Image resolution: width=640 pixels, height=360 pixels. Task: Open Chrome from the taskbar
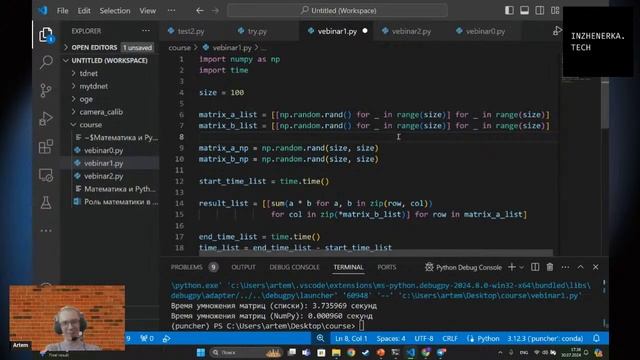[x=351, y=352]
